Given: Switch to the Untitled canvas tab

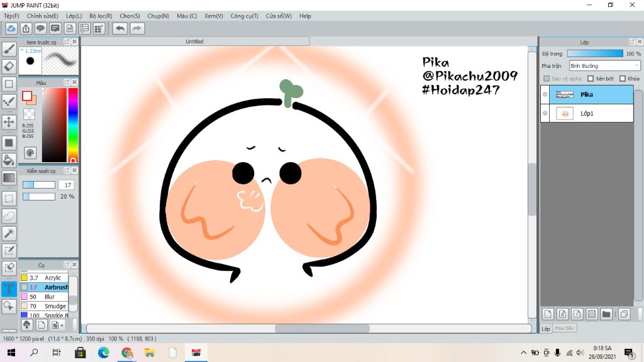Looking at the screenshot, I should tap(194, 41).
